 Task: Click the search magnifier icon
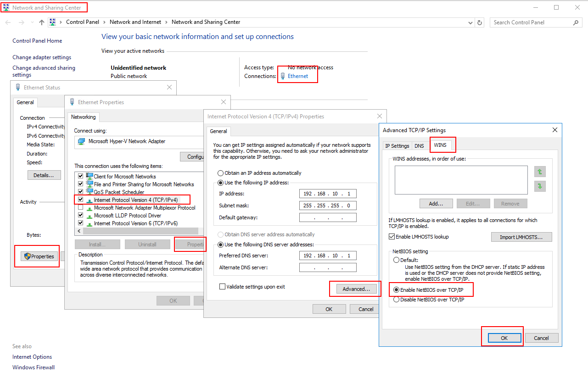coord(576,22)
